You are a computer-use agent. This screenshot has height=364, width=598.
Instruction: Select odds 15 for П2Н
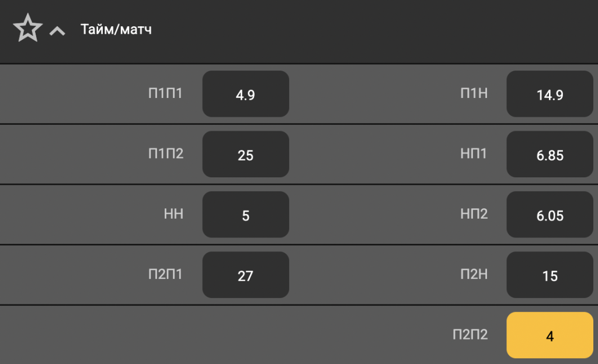coord(550,274)
